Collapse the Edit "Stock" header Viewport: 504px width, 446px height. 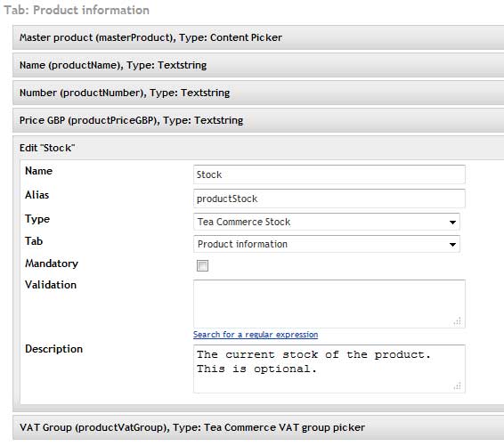click(x=258, y=148)
